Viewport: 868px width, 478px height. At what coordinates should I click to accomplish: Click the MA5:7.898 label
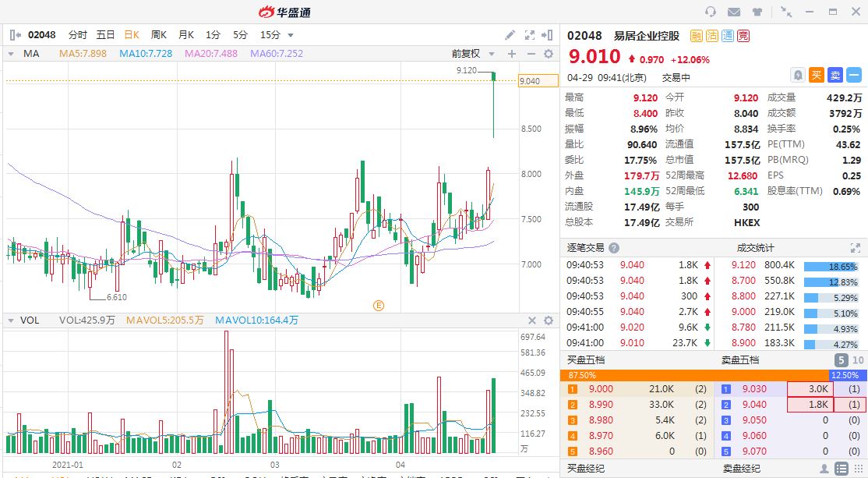(x=83, y=54)
